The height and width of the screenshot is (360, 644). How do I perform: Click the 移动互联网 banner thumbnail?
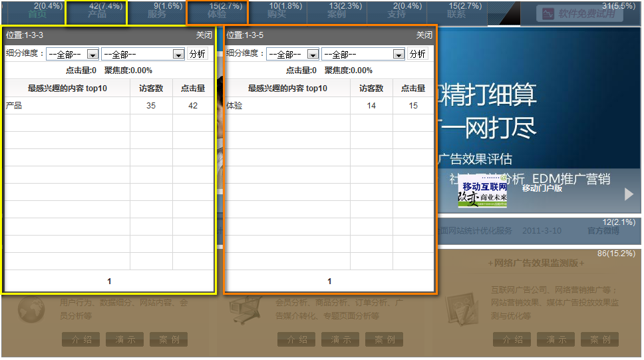482,192
